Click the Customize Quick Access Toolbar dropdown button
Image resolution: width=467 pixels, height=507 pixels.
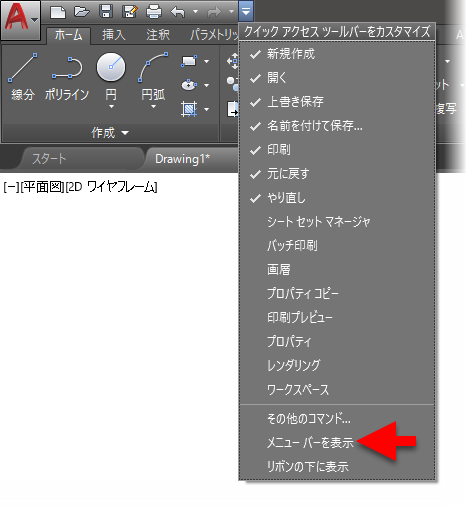point(246,11)
